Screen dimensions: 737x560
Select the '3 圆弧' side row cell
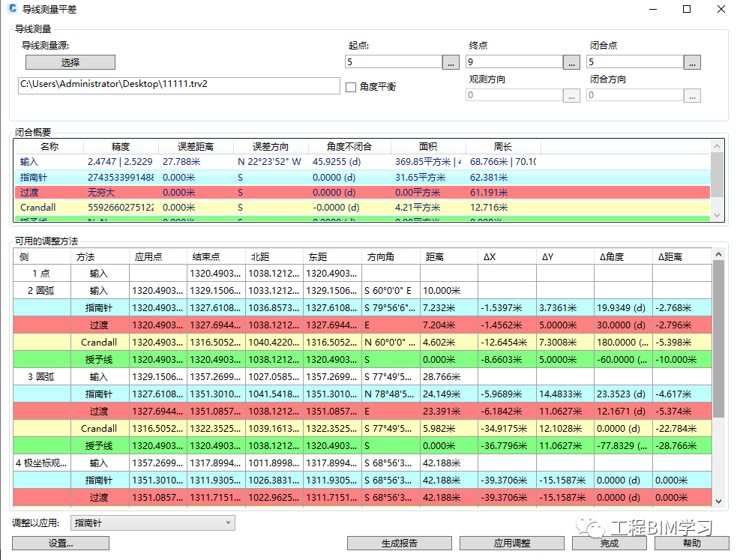(42, 377)
